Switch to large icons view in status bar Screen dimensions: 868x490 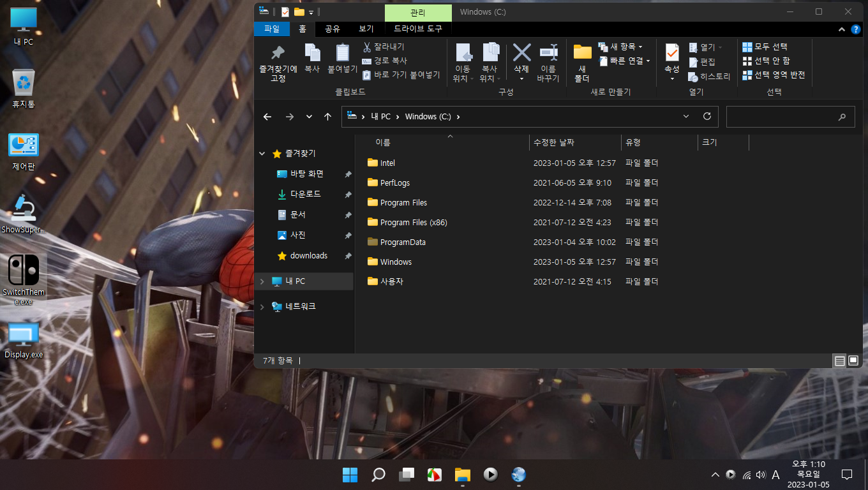853,361
